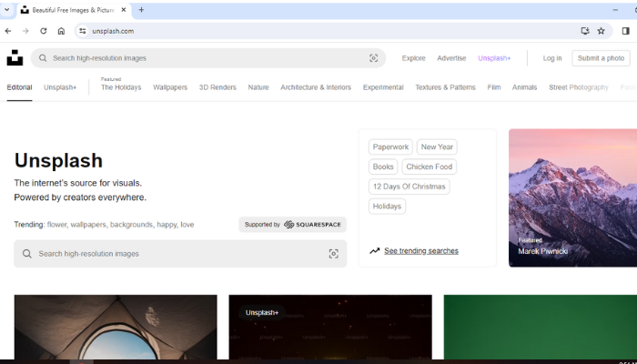Viewport: 637px width, 364px height.
Task: Click trending term wallpapers
Action: [88, 225]
